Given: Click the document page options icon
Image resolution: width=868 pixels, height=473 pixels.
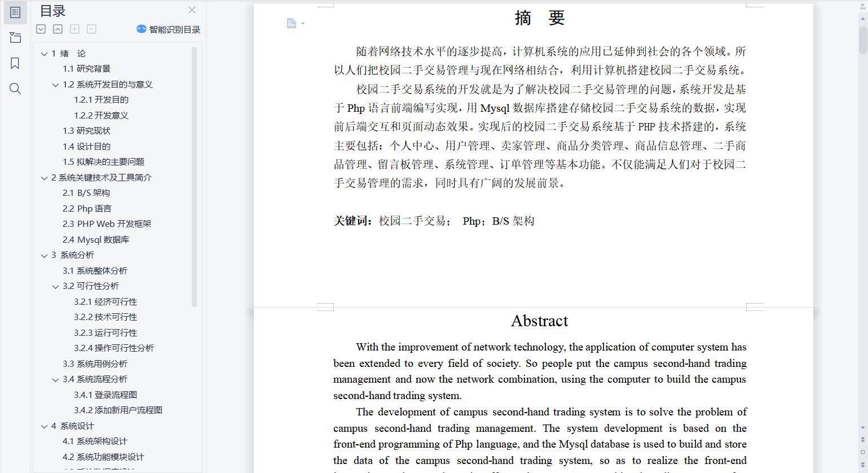Looking at the screenshot, I should [291, 23].
